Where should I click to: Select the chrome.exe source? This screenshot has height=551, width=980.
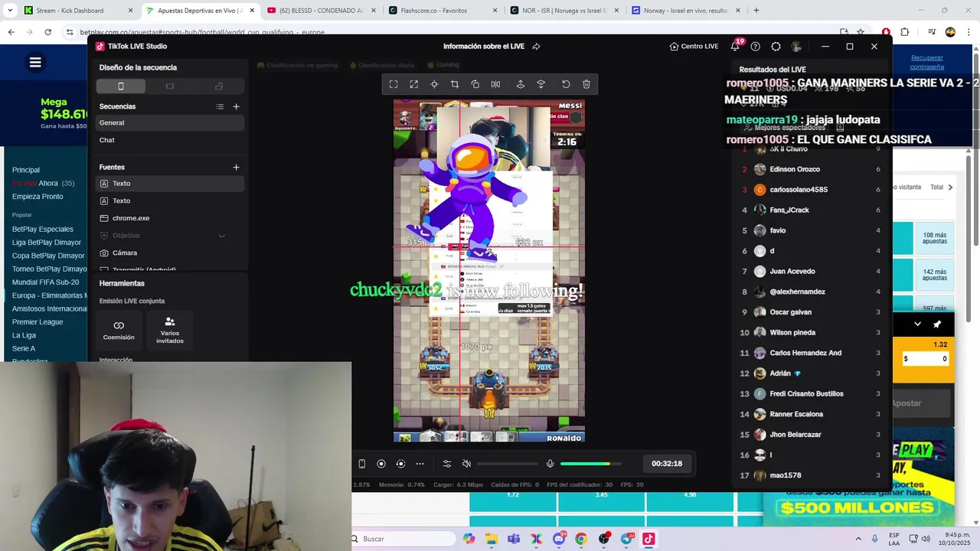170,218
